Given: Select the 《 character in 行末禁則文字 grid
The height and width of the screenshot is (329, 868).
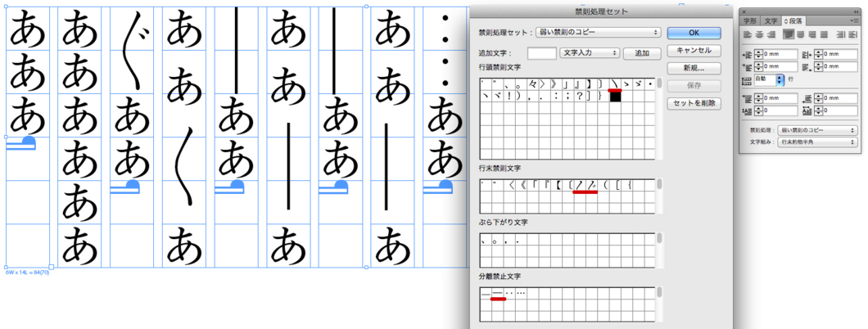Looking at the screenshot, I should click(x=523, y=185).
